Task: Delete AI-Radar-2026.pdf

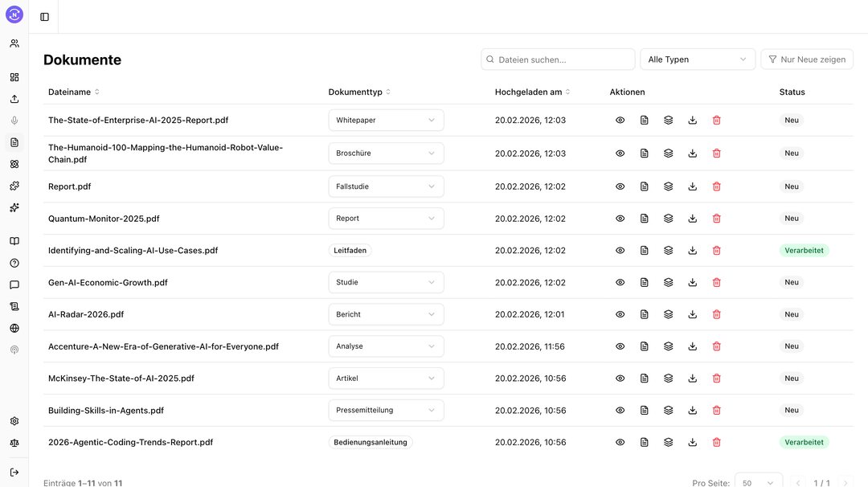Action: tap(716, 314)
